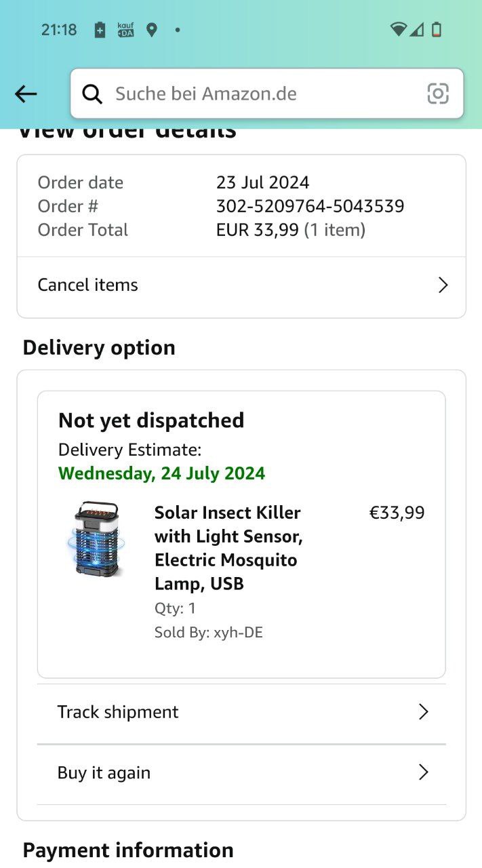The width and height of the screenshot is (482, 868).
Task: Tap Sold By xyh-DE seller text
Action: tap(208, 633)
